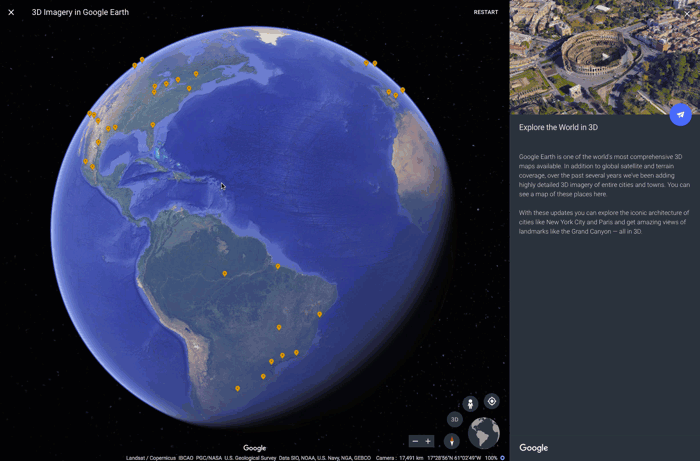Click the blue fly-to paper plane button
Image resolution: width=700 pixels, height=461 pixels.
click(680, 115)
